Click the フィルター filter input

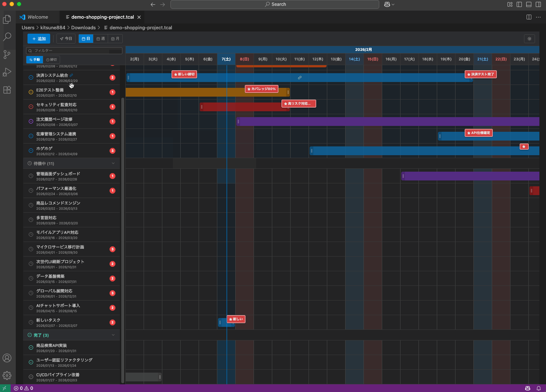pyautogui.click(x=74, y=51)
